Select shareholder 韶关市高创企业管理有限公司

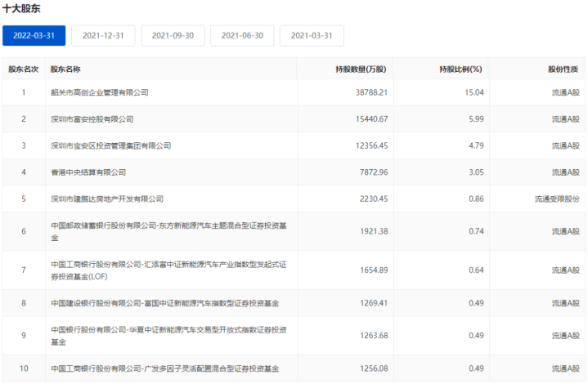point(100,92)
